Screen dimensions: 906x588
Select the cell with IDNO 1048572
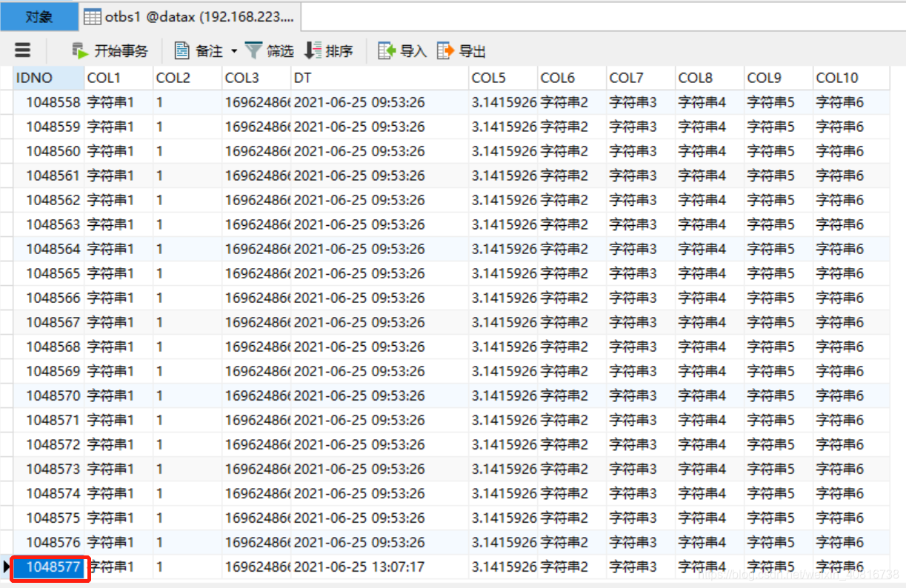click(x=49, y=444)
